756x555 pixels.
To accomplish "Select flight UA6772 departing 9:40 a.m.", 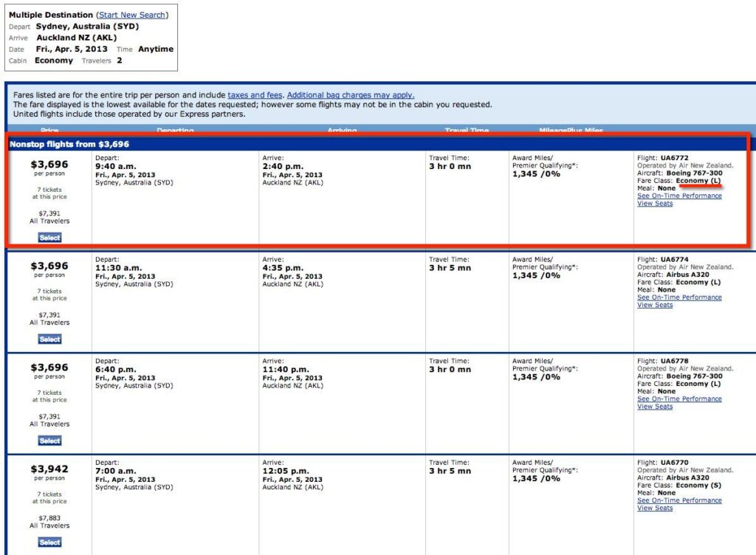I will tap(49, 238).
